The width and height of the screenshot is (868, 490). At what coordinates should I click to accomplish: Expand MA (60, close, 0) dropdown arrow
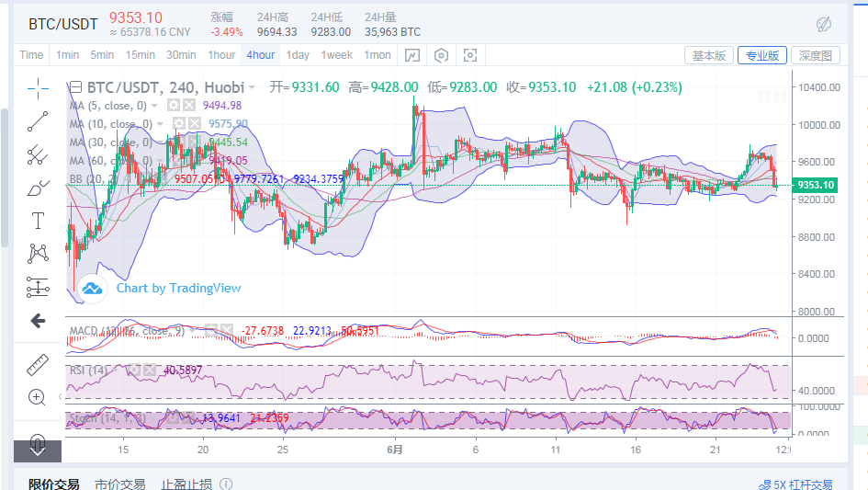coord(160,161)
